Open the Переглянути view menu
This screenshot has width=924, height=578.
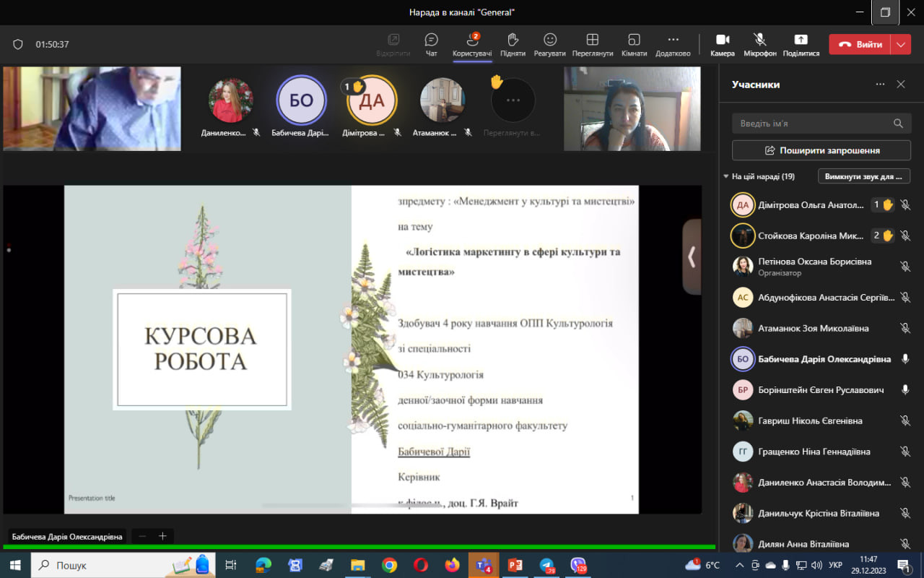click(592, 40)
